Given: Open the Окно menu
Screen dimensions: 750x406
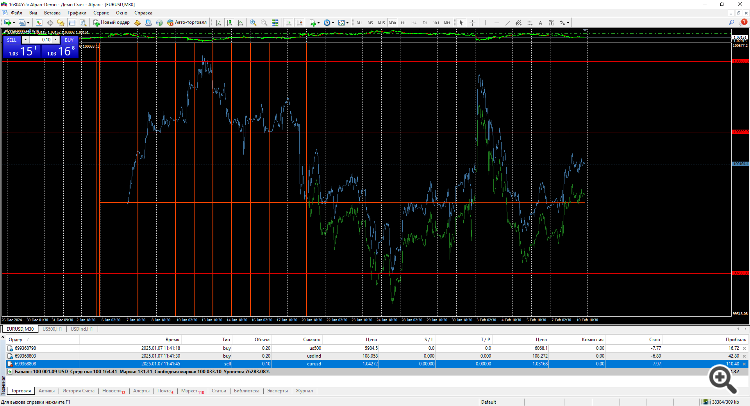Looking at the screenshot, I should (x=121, y=13).
